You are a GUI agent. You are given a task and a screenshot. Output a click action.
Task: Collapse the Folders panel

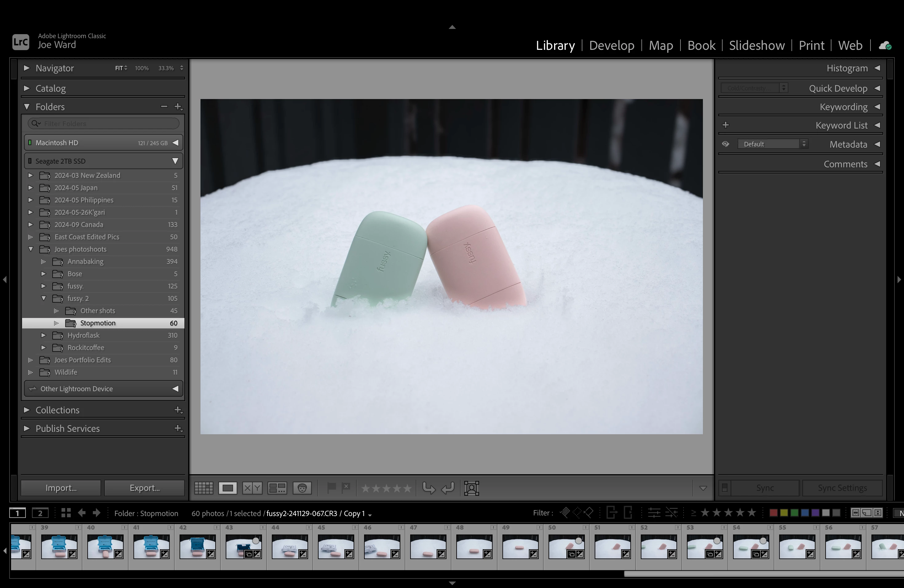(x=27, y=107)
